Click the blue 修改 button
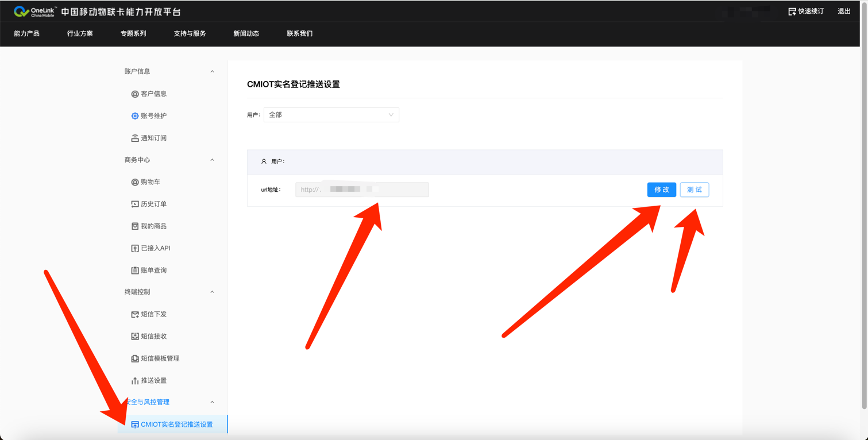 pos(661,190)
